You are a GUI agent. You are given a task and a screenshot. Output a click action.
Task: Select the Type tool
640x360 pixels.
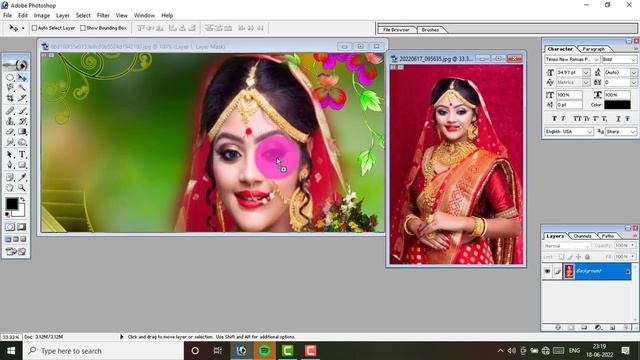point(22,155)
